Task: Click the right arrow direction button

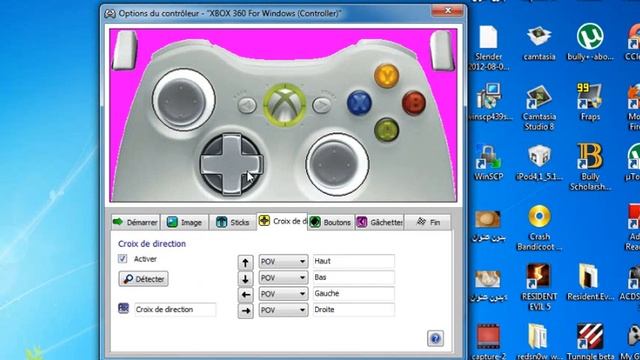Action: [245, 311]
